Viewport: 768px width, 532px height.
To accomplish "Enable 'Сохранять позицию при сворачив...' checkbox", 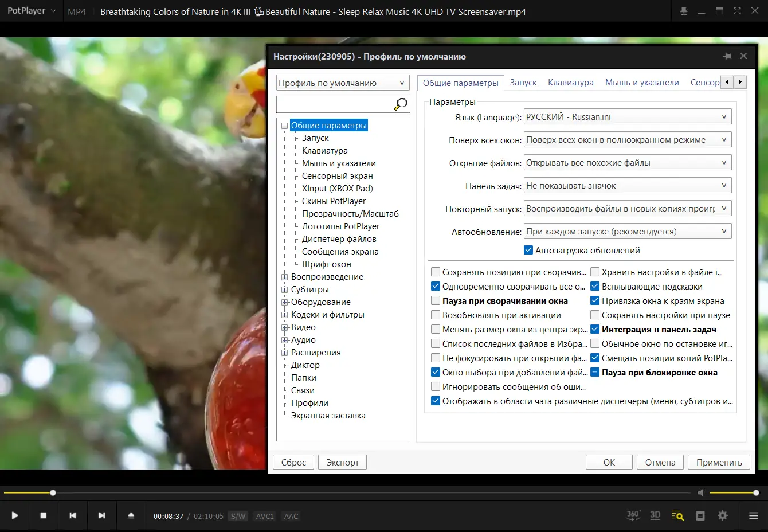I will (436, 272).
